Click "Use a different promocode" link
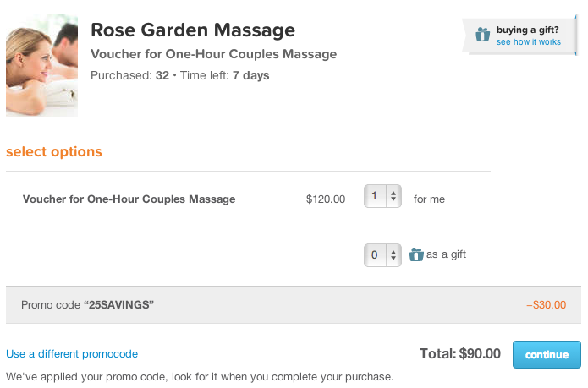The image size is (588, 388). 72,353
